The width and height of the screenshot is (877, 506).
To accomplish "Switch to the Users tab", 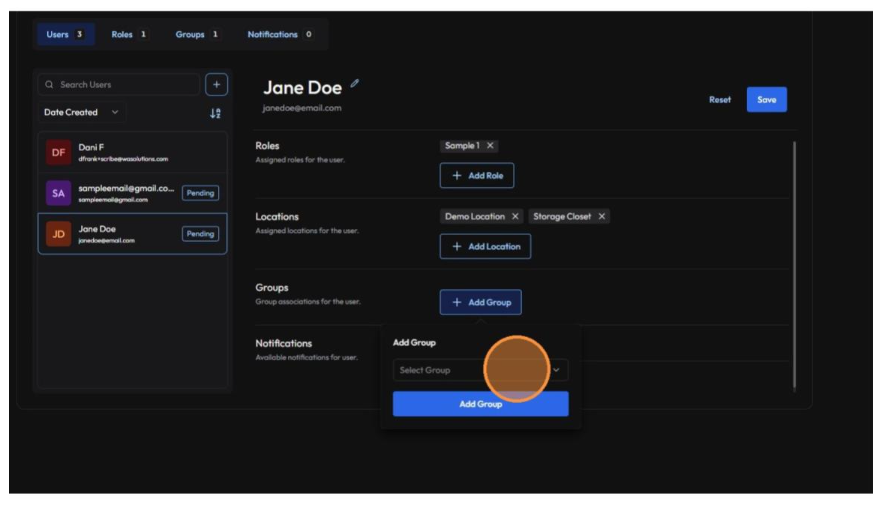I will pyautogui.click(x=65, y=34).
